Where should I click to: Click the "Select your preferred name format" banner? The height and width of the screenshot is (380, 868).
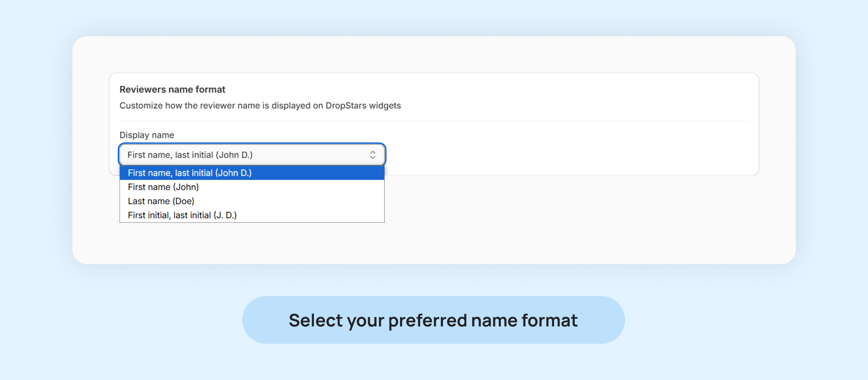[433, 320]
